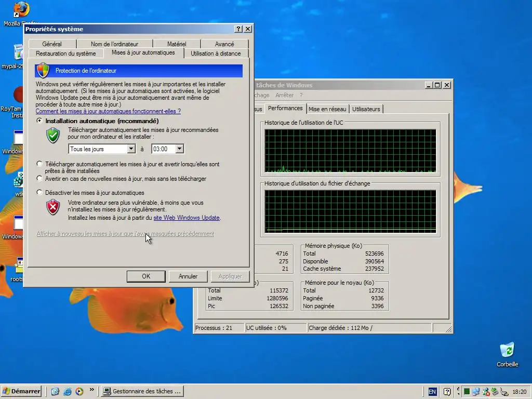
Task: Switch to Nom de l'ordinateur tab
Action: click(x=115, y=44)
